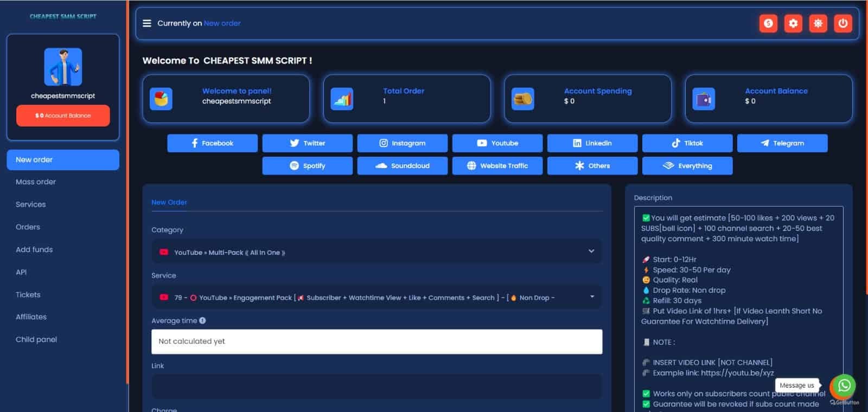
Task: Switch to the New Order tab
Action: [x=169, y=202]
